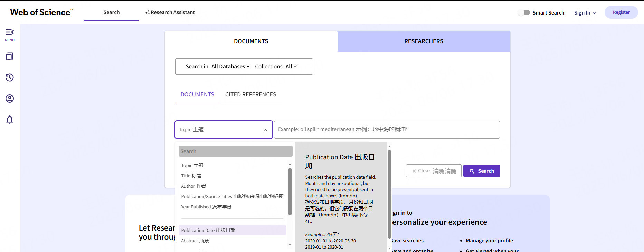Screen dimensions: 644x252
Task: Choose the Publication Date field option
Action: [x=232, y=230]
